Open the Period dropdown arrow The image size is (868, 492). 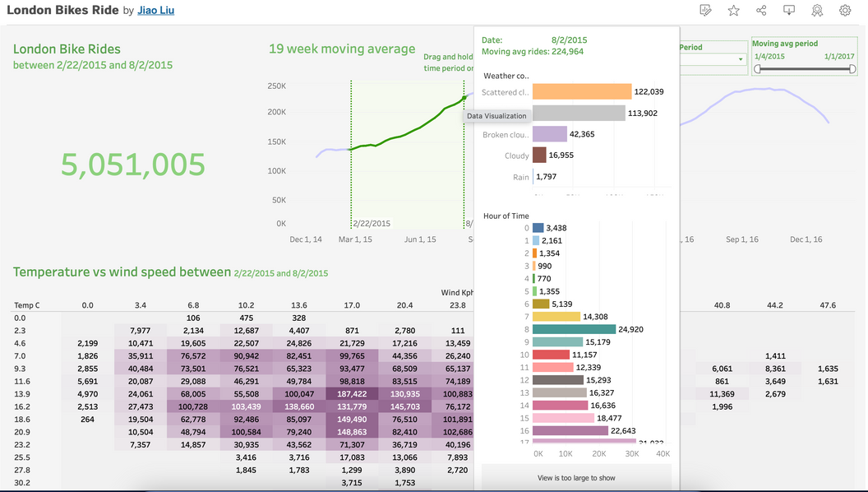tap(741, 59)
